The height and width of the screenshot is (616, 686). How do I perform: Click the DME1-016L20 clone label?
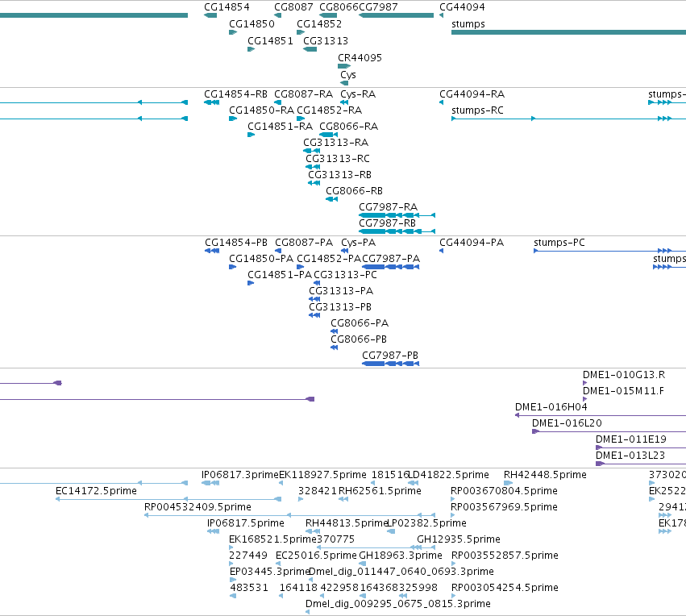tap(567, 423)
